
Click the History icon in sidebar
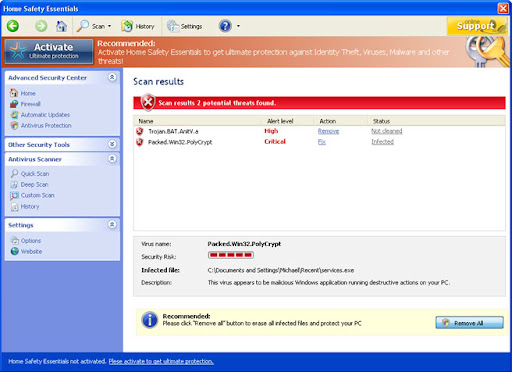(14, 207)
